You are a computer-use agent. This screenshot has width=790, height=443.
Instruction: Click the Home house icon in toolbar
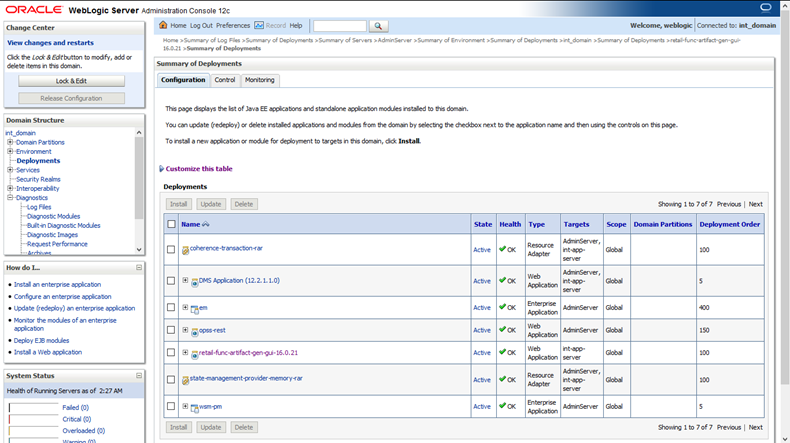click(x=163, y=25)
